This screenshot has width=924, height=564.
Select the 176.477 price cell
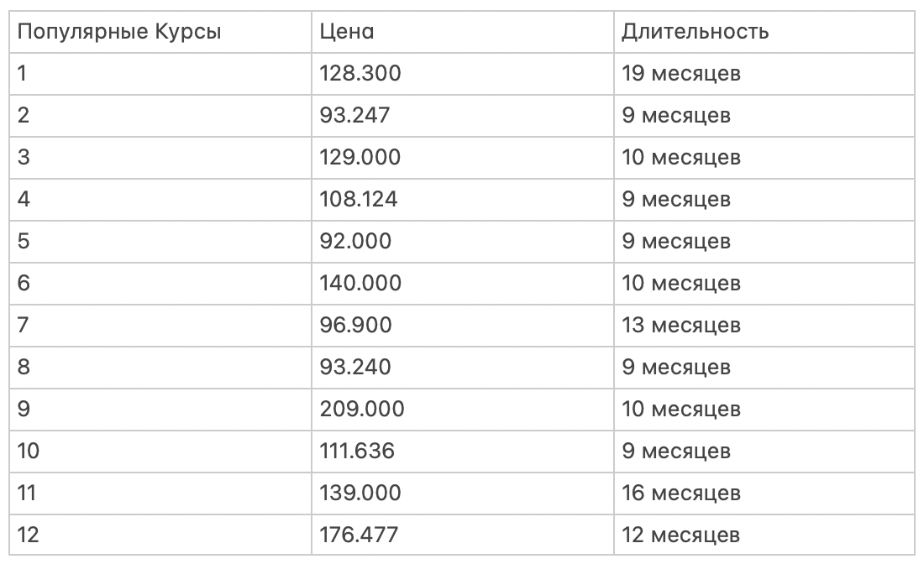359,535
